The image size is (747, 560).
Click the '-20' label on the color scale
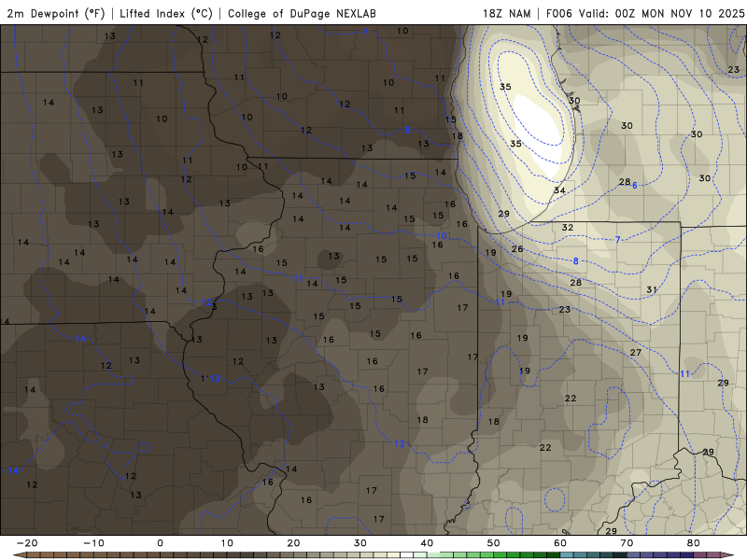click(27, 543)
